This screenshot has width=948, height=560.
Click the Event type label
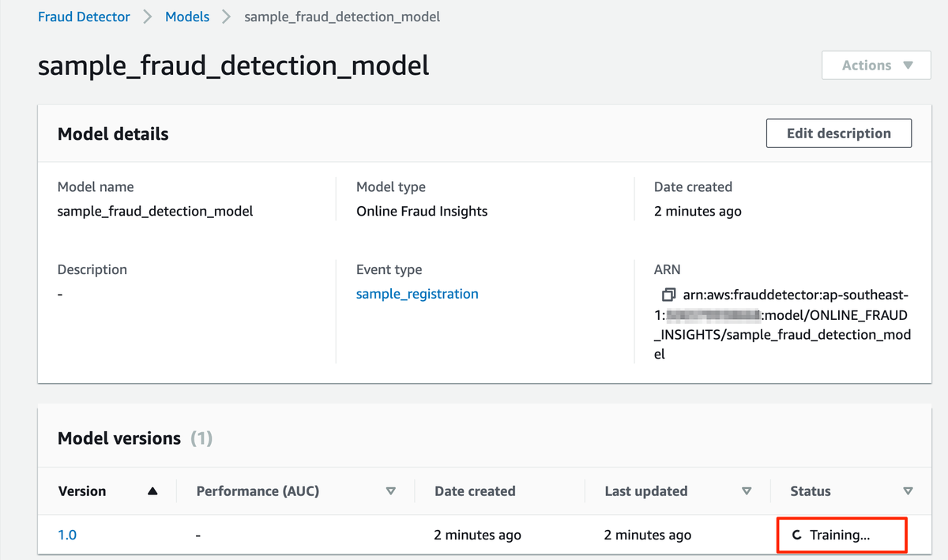[389, 269]
